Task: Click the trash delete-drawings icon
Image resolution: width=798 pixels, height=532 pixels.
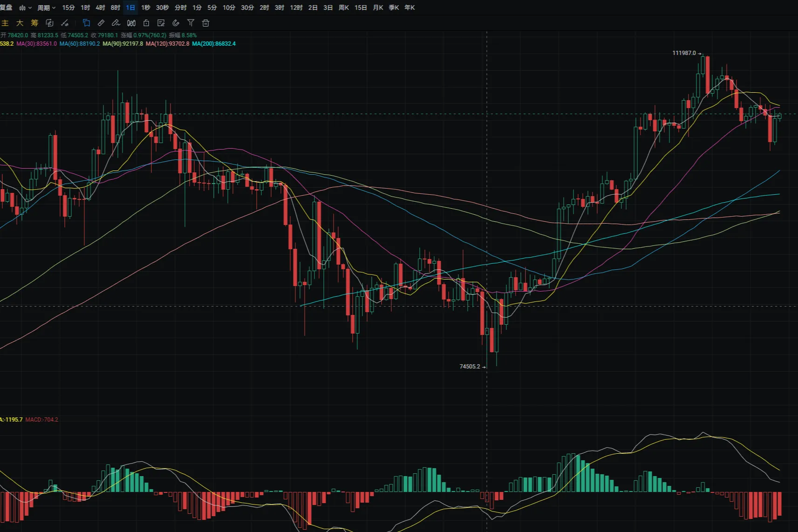Action: pos(205,23)
